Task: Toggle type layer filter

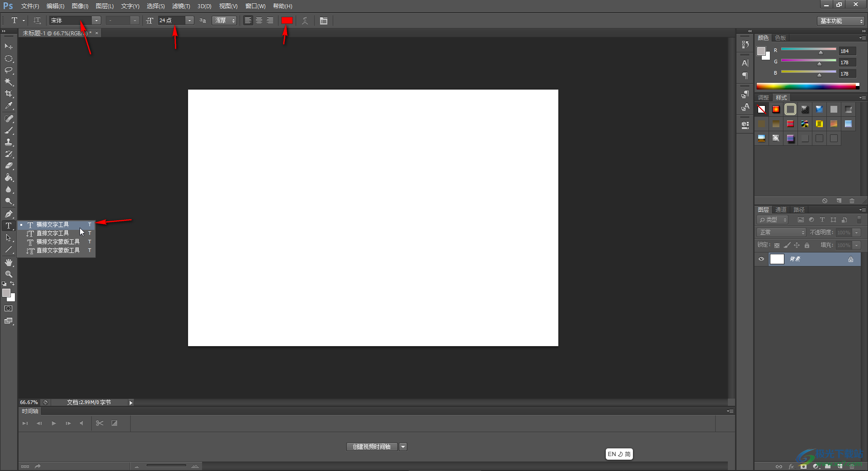Action: 822,220
